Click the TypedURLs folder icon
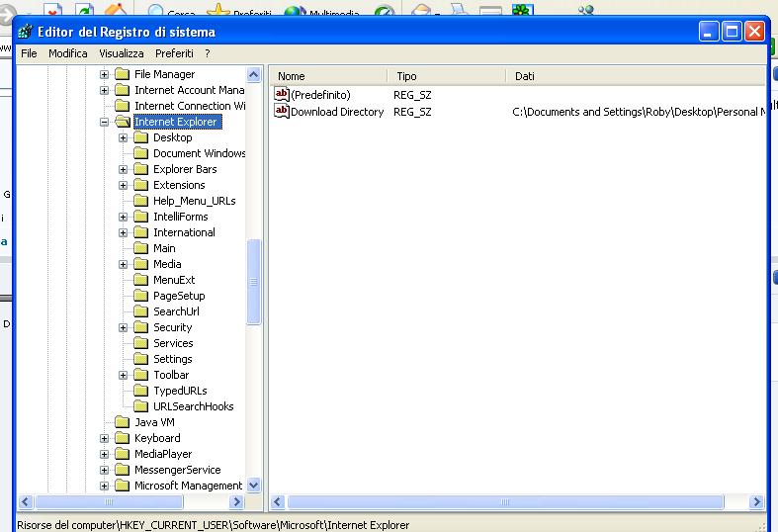Screen dimensions: 778x532 pos(141,391)
